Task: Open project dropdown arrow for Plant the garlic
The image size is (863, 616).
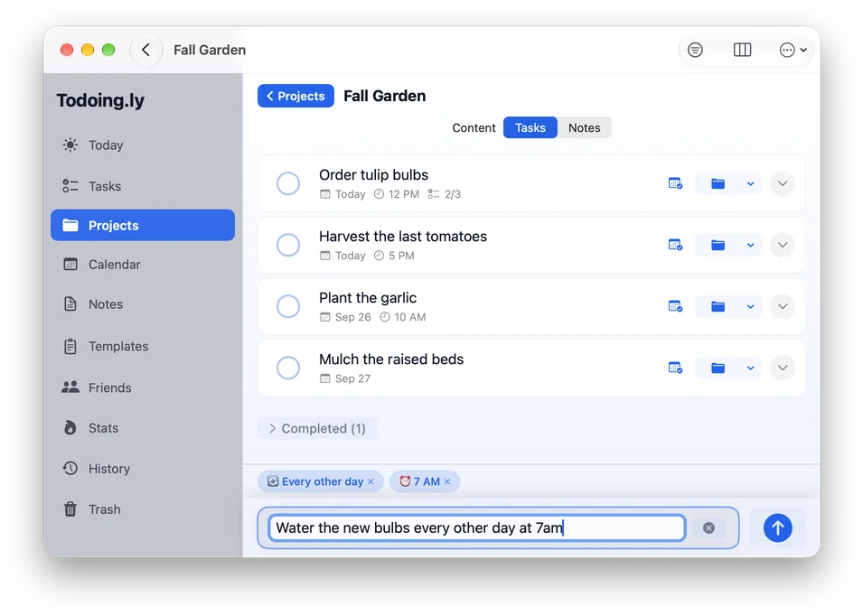Action: click(x=750, y=307)
